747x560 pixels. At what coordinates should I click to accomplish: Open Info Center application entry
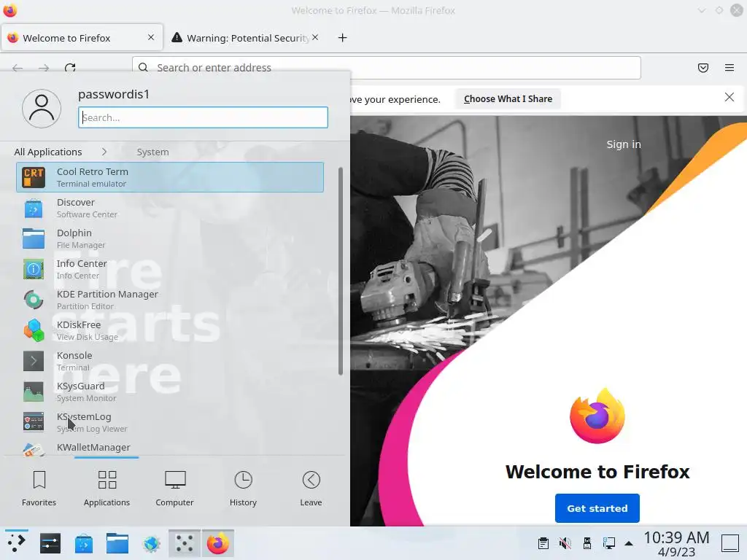click(169, 269)
